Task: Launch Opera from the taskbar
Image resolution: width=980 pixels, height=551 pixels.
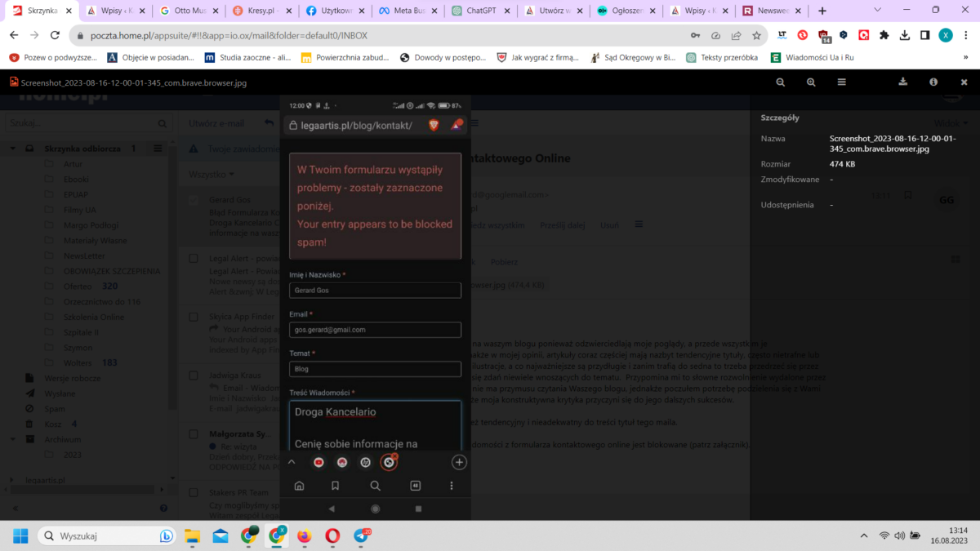Action: click(332, 535)
